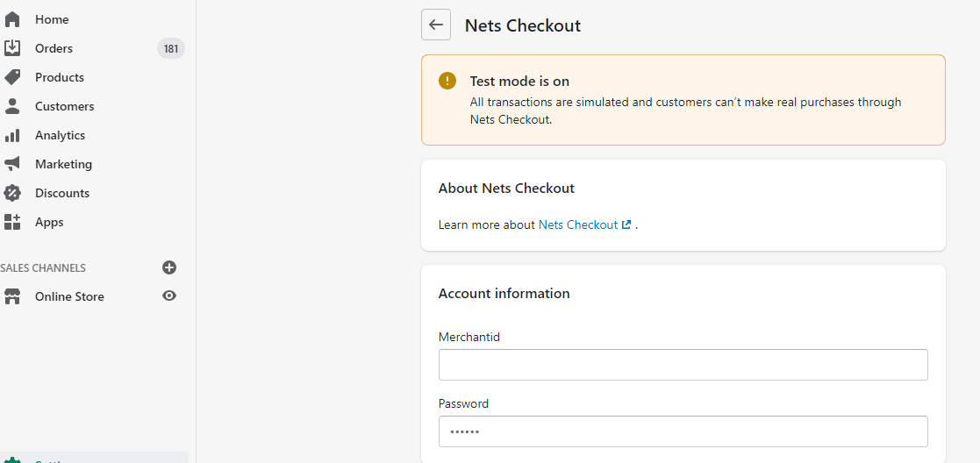Screen dimensions: 980x463
Task: Preview online store with eye icon
Action: point(169,296)
